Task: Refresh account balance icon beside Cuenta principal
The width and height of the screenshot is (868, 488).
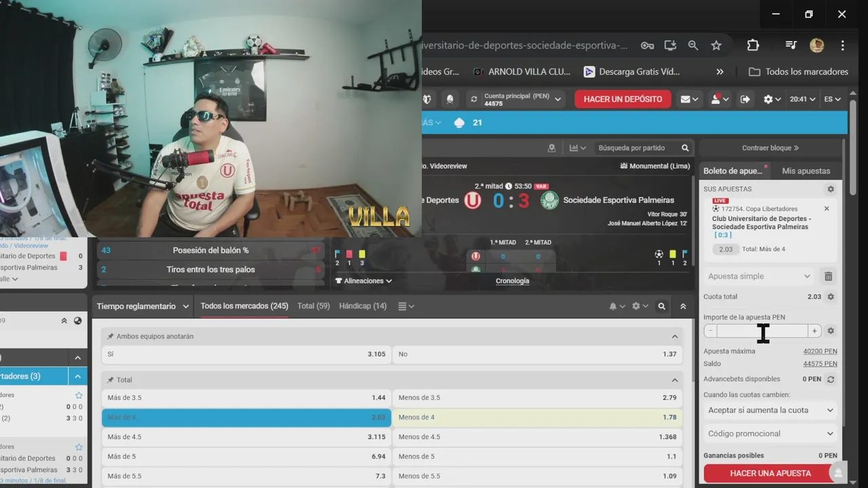Action: point(474,99)
